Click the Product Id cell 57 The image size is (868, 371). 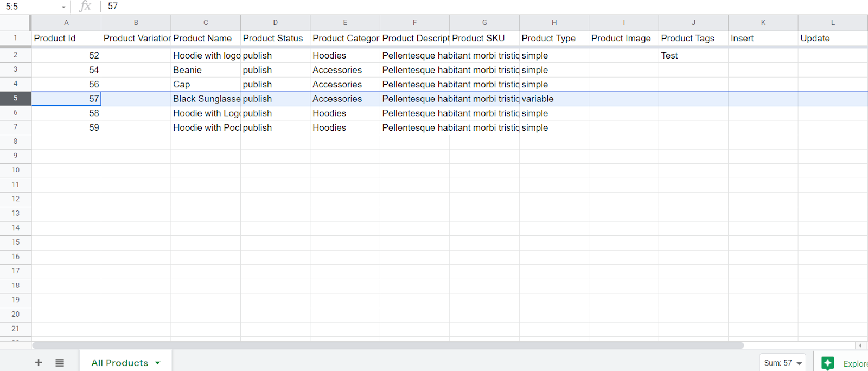(66, 99)
